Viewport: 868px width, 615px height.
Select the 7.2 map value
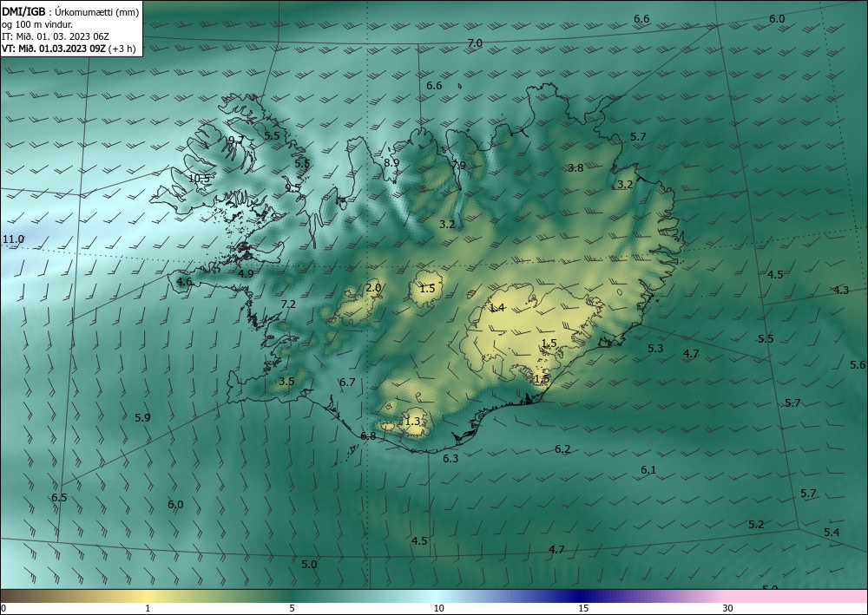[x=288, y=304]
